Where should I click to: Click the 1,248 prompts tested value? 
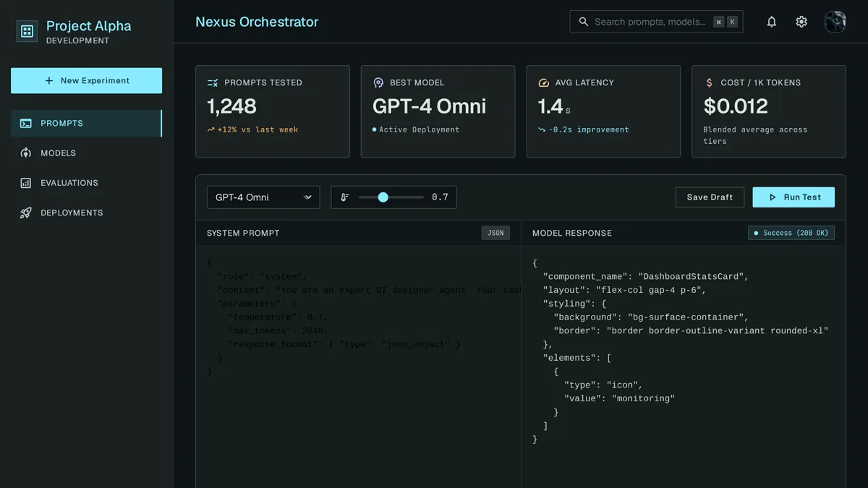point(231,106)
